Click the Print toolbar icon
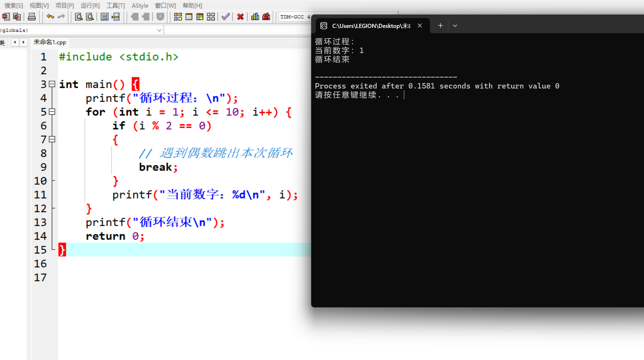 click(32, 17)
